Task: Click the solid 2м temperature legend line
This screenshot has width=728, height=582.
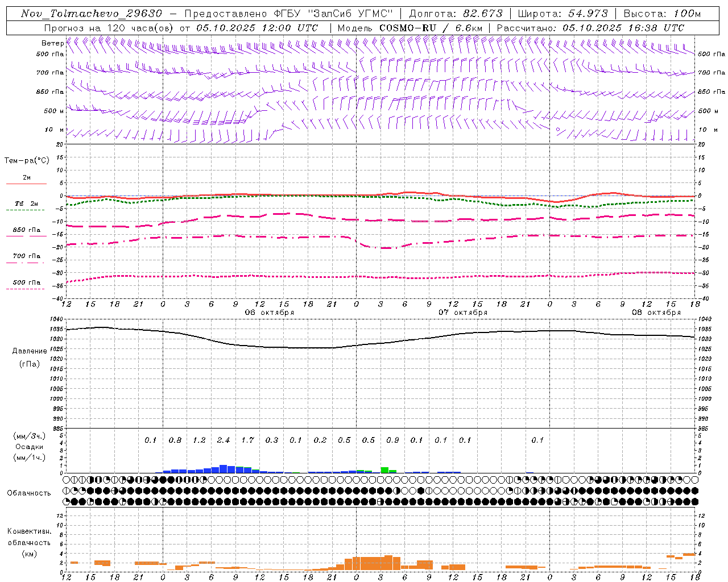Action: point(26,184)
